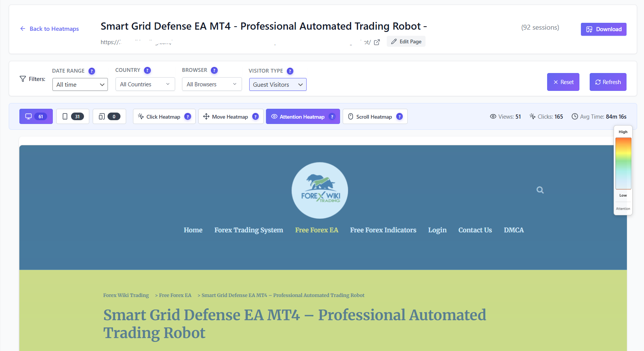This screenshot has height=351, width=644.
Task: Open the Free Forex Indicators menu item
Action: (383, 230)
